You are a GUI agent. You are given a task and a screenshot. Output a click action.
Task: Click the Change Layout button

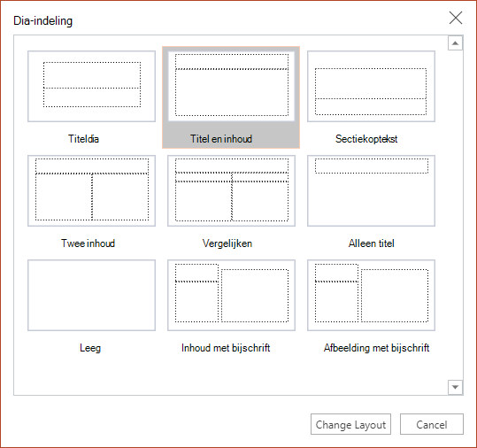[350, 424]
